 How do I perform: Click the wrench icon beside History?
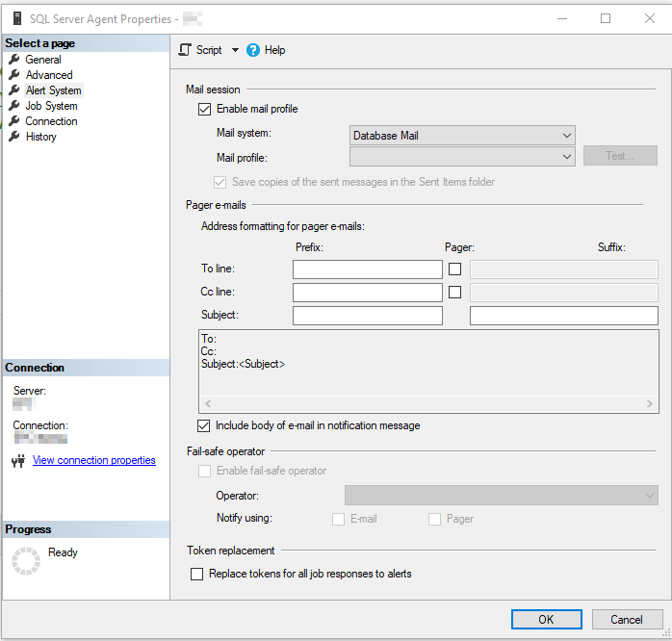click(14, 137)
